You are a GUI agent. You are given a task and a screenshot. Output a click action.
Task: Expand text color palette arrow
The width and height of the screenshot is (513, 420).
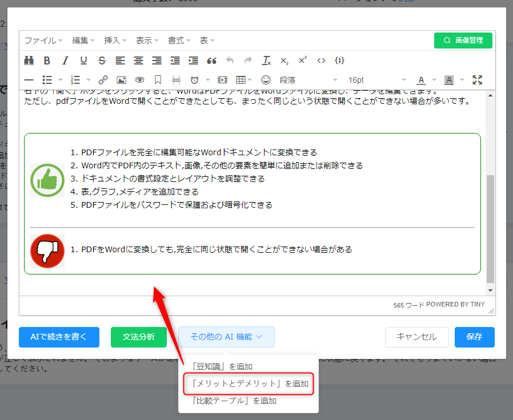click(x=434, y=80)
